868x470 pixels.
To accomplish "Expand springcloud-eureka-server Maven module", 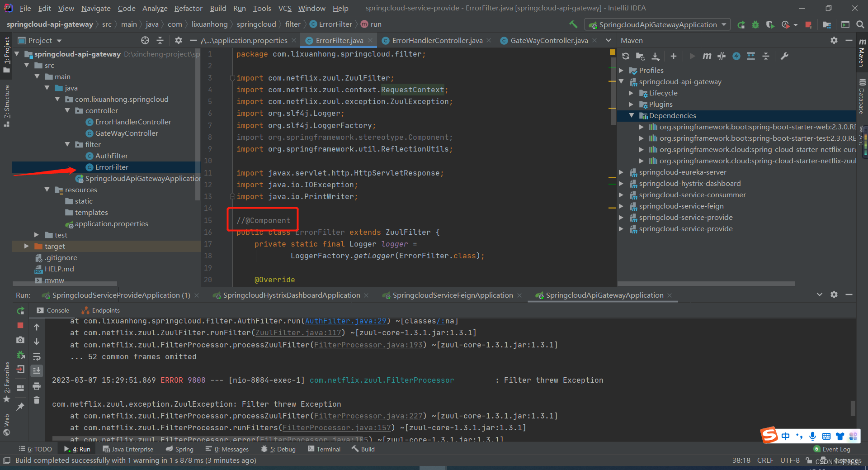I will point(621,172).
